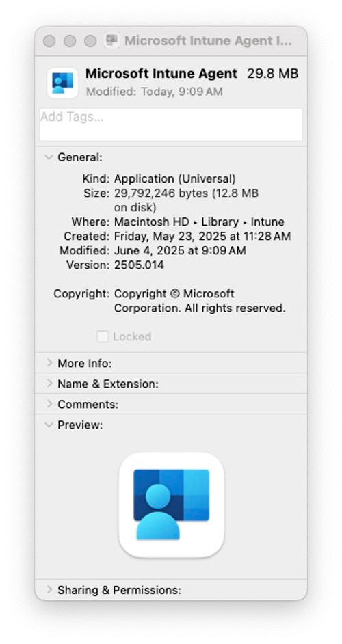Click the 'Microsoft Intune Agent' app name heading

pos(161,74)
